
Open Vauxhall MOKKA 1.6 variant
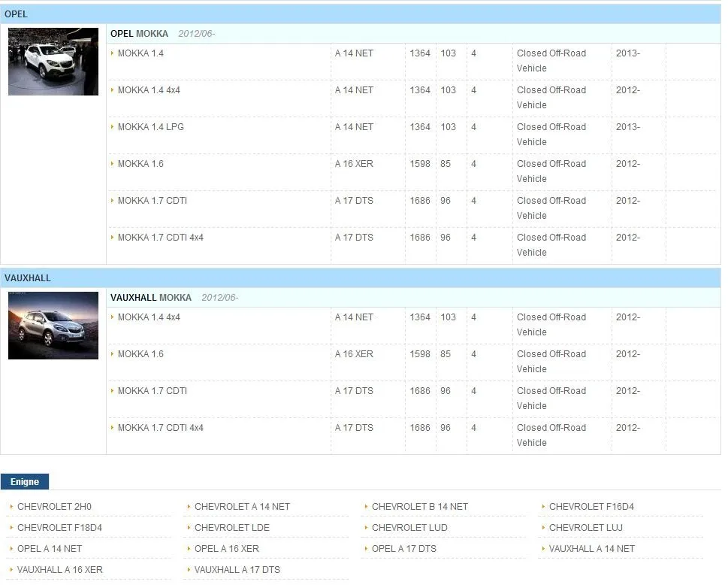click(140, 354)
